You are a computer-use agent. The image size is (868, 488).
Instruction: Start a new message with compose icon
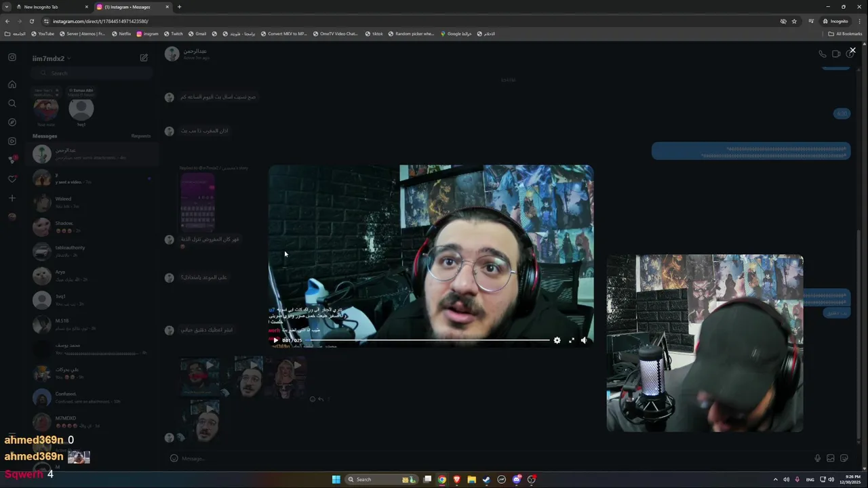coord(144,58)
